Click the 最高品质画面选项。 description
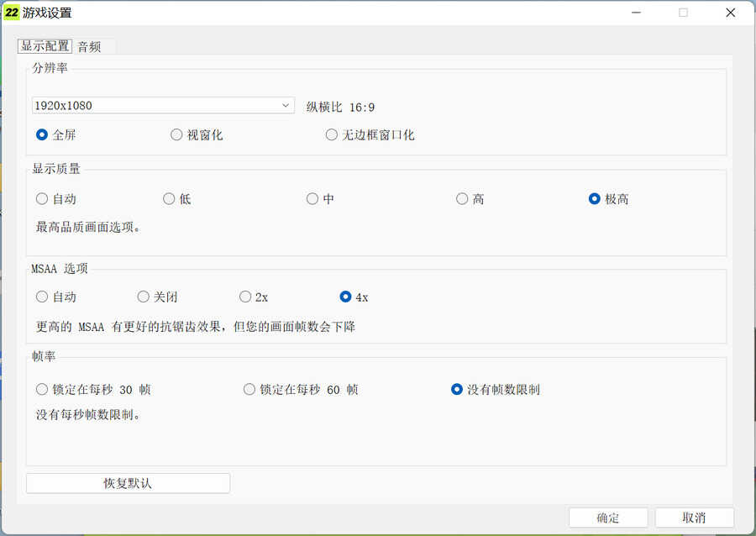This screenshot has height=536, width=756. (x=88, y=227)
